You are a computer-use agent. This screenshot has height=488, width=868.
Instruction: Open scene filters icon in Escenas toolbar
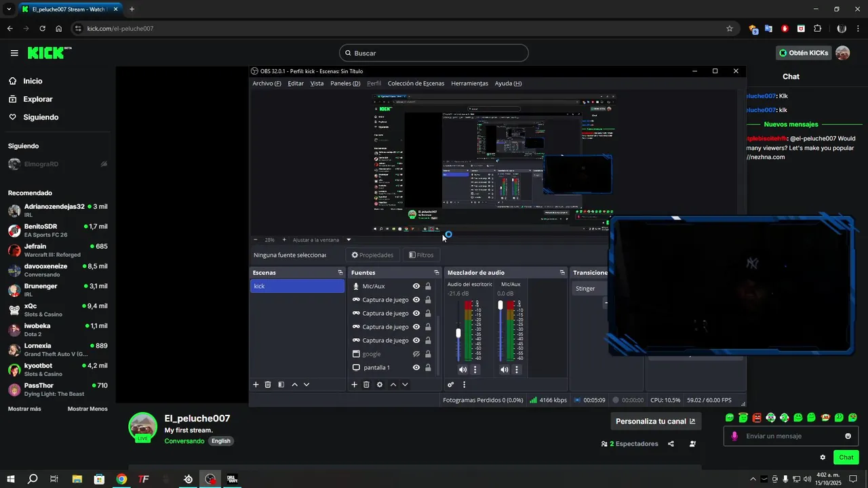[281, 384]
